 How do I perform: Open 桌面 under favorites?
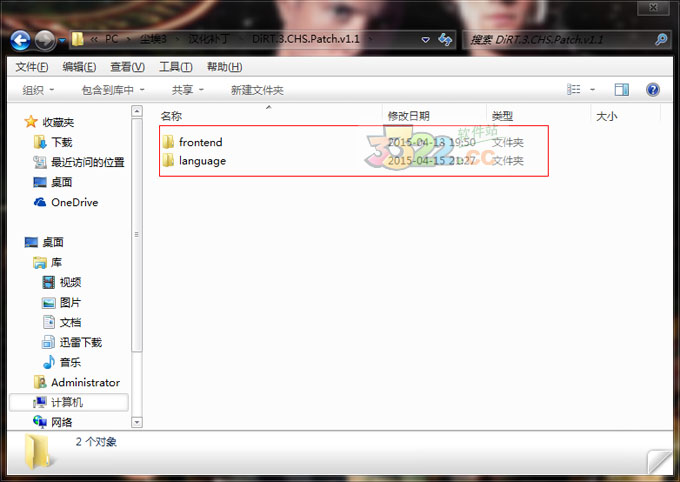[62, 182]
